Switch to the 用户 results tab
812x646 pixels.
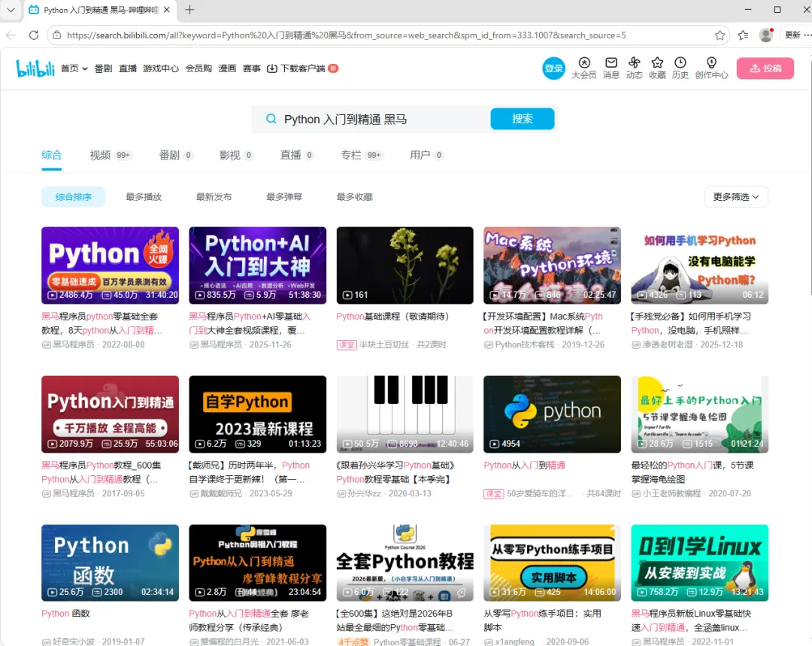427,155
